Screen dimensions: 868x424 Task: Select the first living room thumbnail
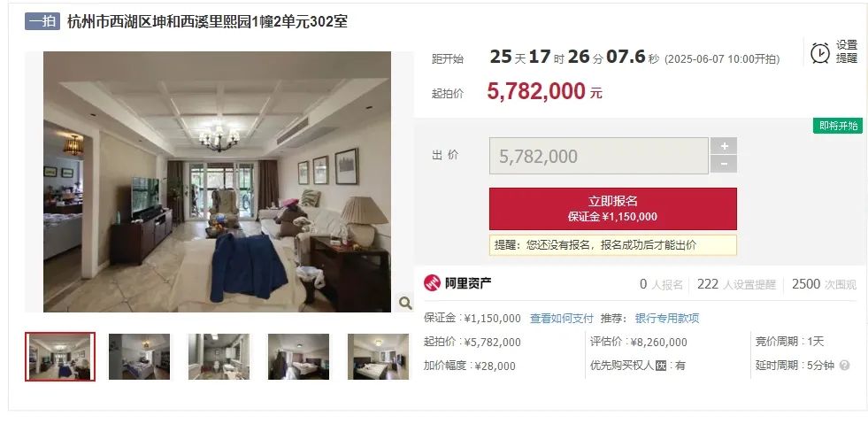click(60, 357)
